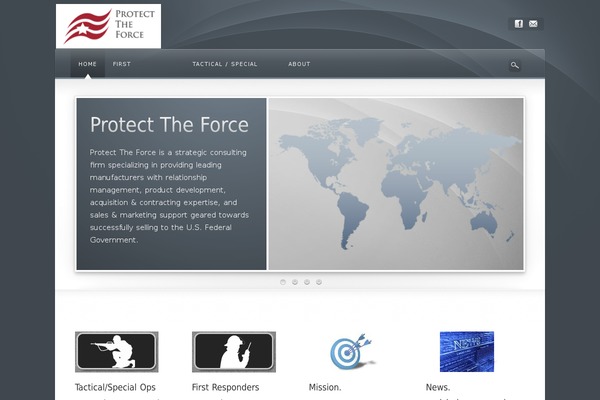The width and height of the screenshot is (600, 400).
Task: Click the Mission target icon
Action: (x=351, y=351)
